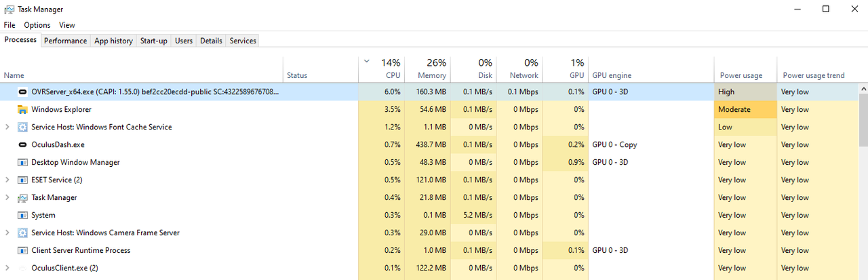
Task: Select the Desktop Window Manager process name
Action: coord(75,162)
